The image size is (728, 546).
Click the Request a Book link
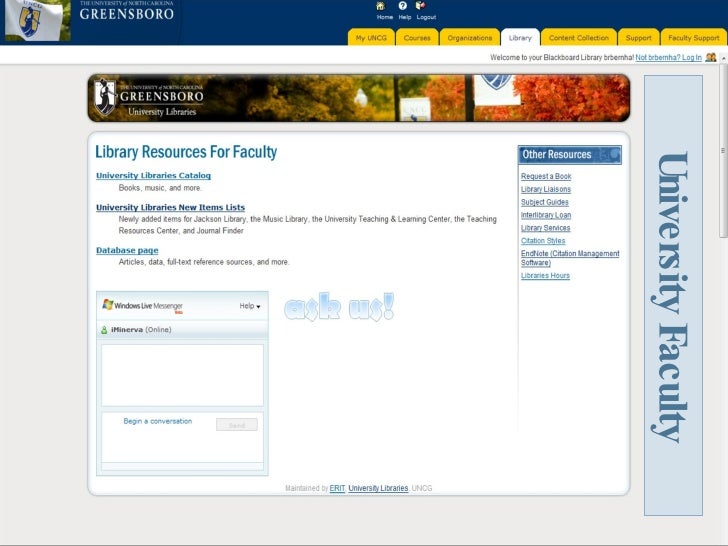pos(546,176)
